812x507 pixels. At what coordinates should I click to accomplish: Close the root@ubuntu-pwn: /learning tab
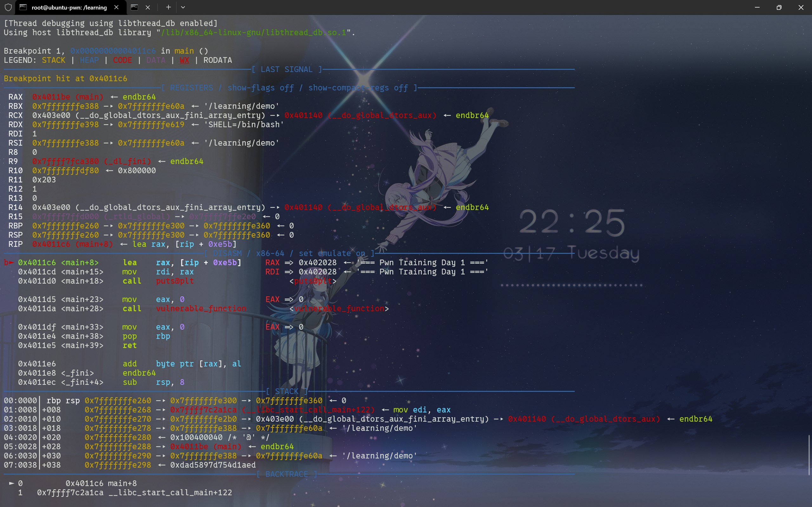point(116,7)
